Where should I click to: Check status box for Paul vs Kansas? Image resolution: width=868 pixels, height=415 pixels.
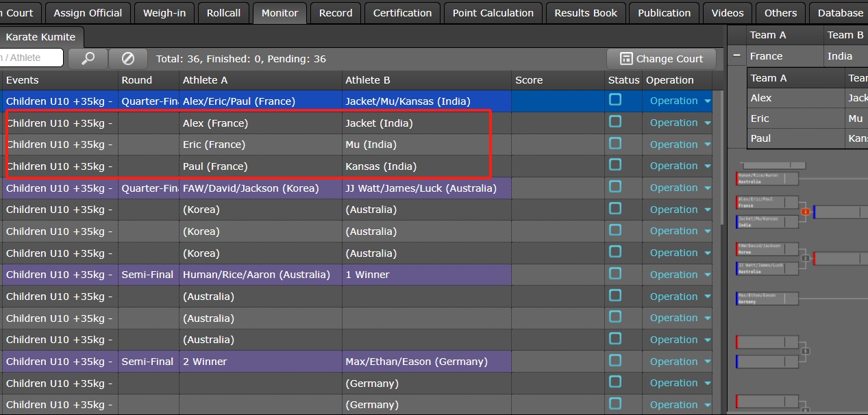click(615, 165)
